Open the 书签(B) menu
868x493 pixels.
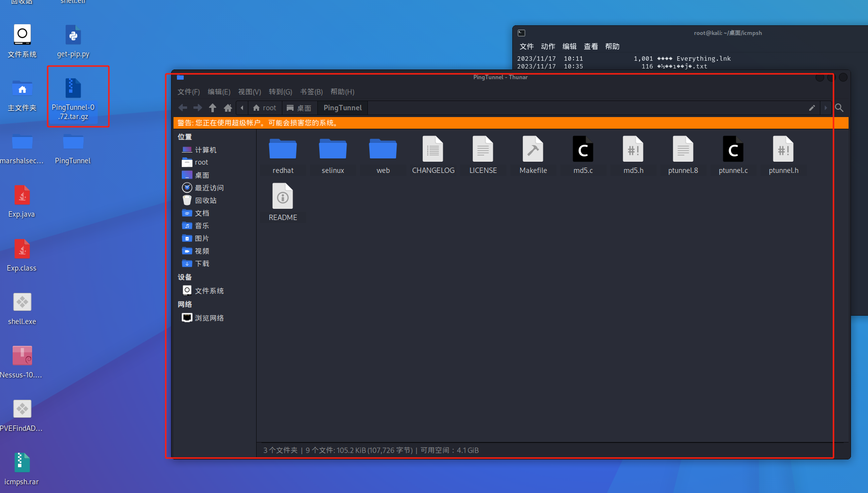[x=311, y=92]
